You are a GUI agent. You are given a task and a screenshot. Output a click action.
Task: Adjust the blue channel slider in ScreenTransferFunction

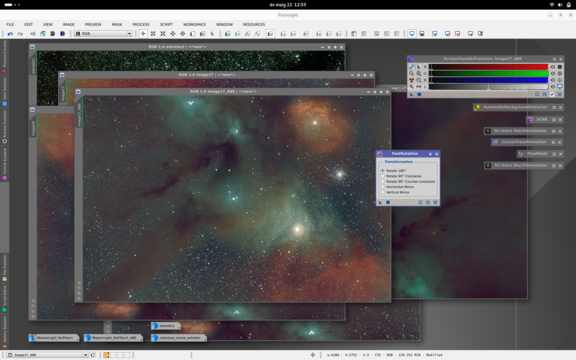click(x=489, y=80)
